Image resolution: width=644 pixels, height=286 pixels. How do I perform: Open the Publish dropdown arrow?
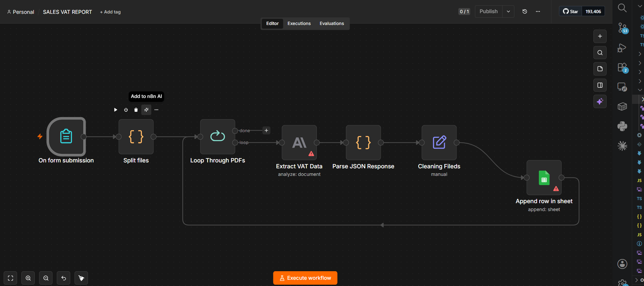pos(508,12)
